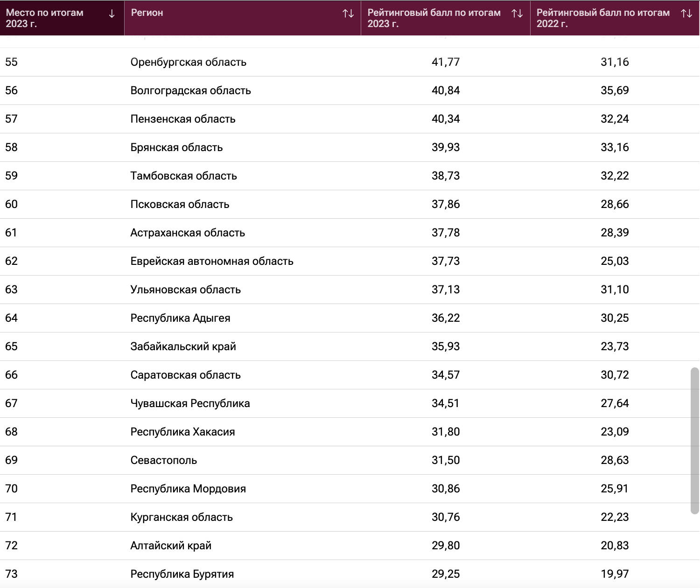Image resolution: width=700 pixels, height=588 pixels.
Task: Click the 'Регион' column header label
Action: tap(147, 13)
